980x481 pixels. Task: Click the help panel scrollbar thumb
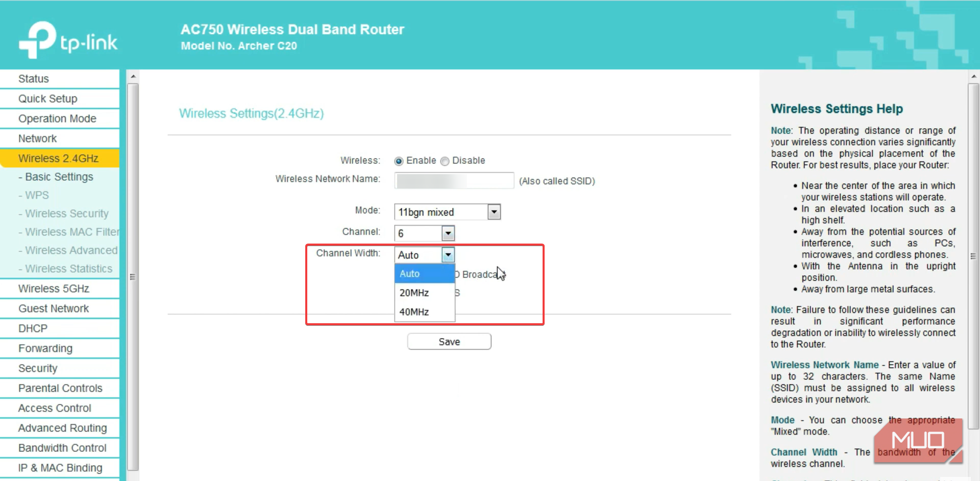[x=973, y=256]
